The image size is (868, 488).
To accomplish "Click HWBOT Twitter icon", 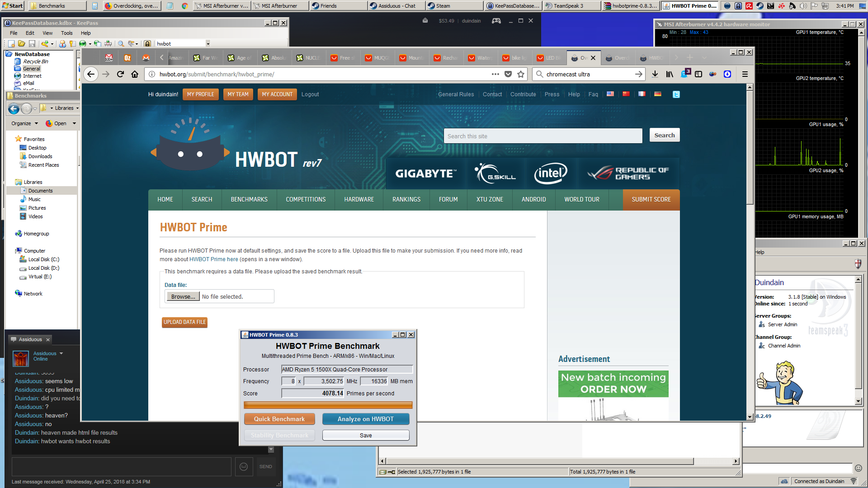I will coord(676,94).
